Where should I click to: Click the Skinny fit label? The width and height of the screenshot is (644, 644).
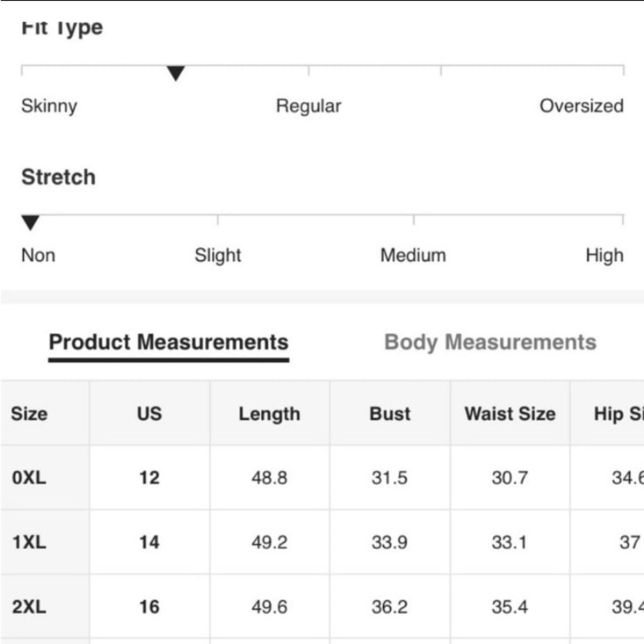50,106
